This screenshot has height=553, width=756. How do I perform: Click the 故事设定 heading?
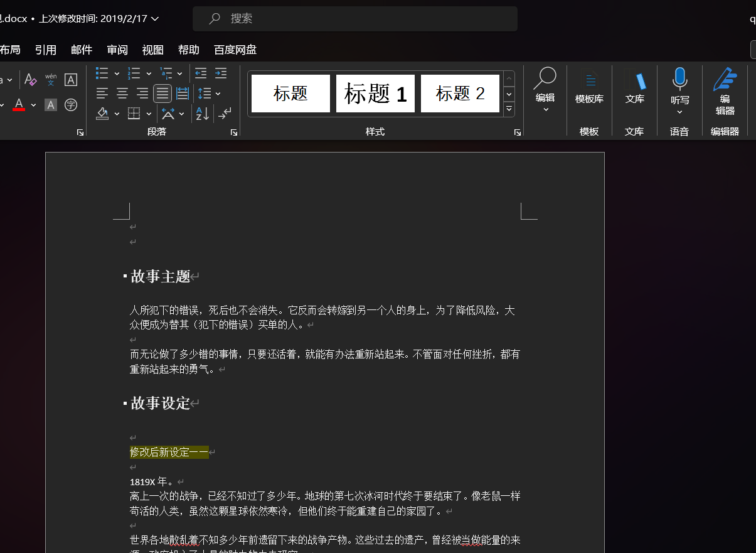(x=161, y=403)
